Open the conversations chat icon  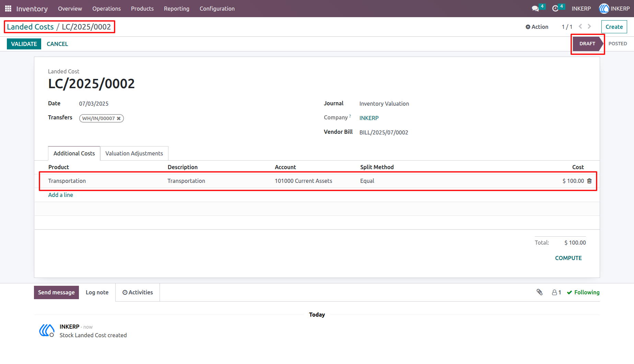tap(535, 9)
